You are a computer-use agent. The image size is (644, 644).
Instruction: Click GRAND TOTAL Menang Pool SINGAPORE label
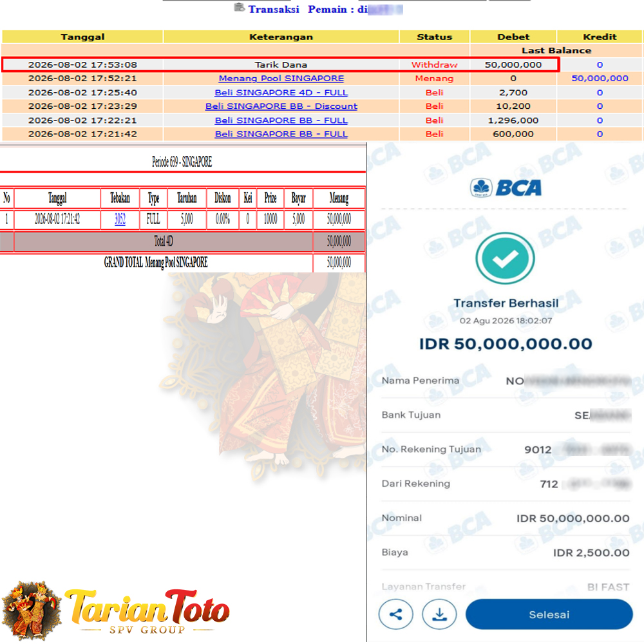(x=156, y=262)
